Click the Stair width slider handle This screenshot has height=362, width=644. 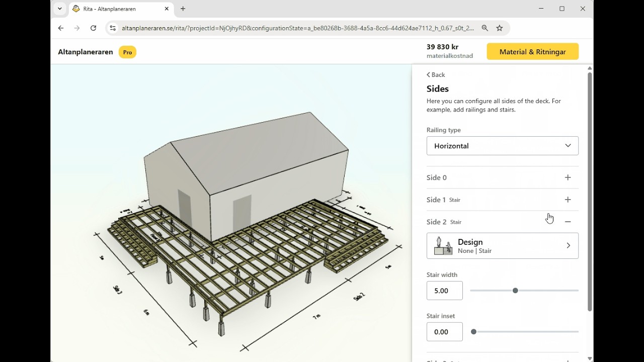[x=515, y=291]
